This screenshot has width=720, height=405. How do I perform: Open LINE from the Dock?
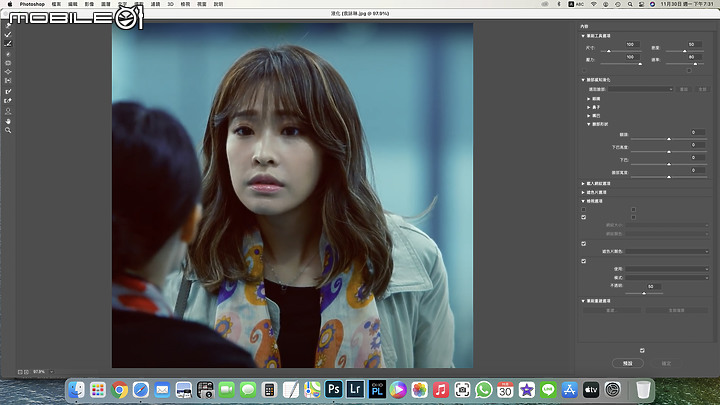[x=548, y=390]
